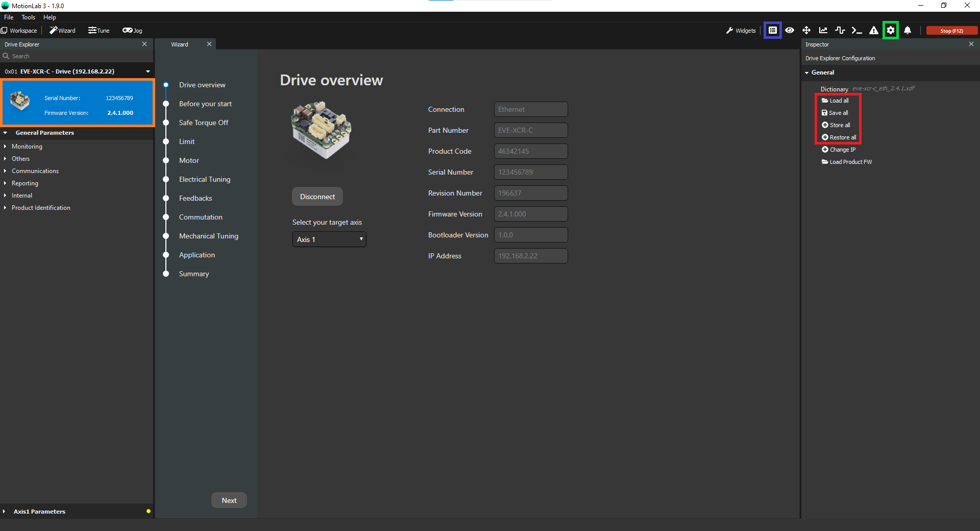The width and height of the screenshot is (980, 531).
Task: Open the gear inspector icon in toolbar
Action: [891, 31]
